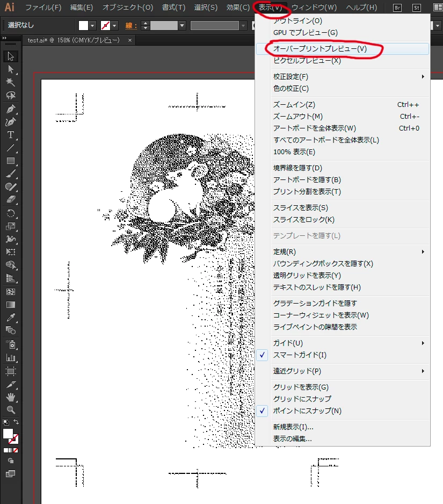The image size is (443, 504).
Task: Select the Column Graph tool
Action: tap(11, 358)
